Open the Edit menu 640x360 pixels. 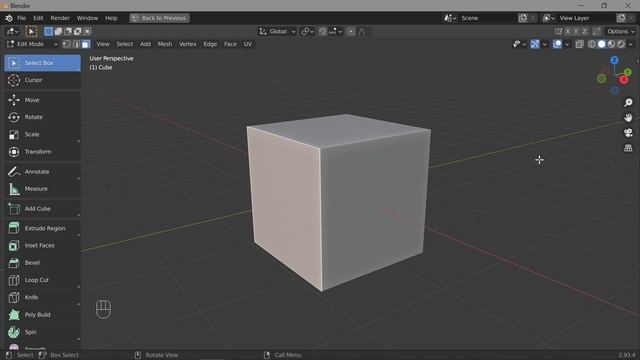pos(38,18)
